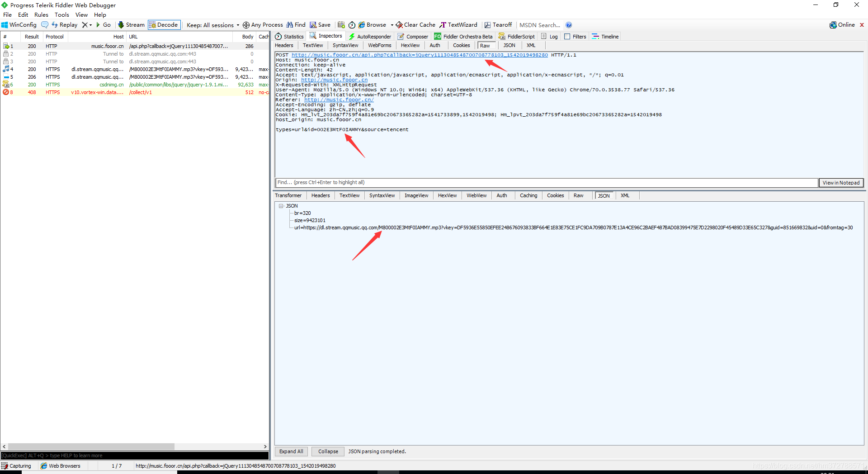Click the blue help icon
This screenshot has width=868, height=474.
[x=569, y=25]
